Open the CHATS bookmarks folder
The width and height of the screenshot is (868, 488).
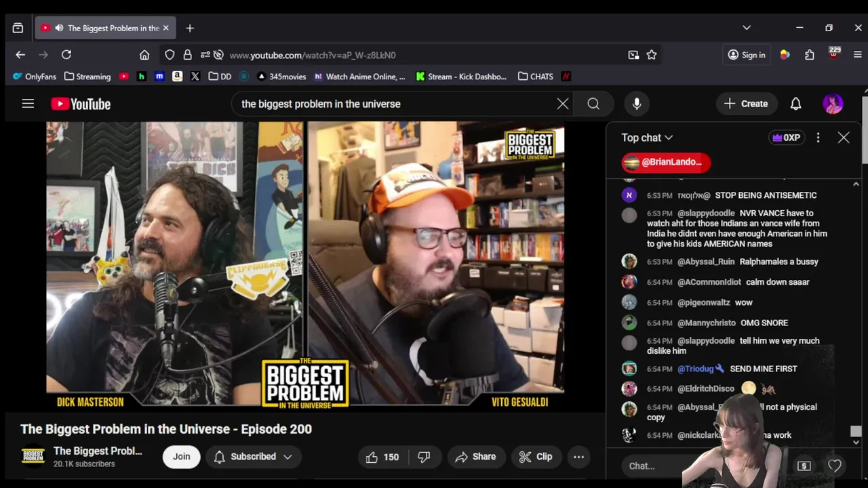click(x=536, y=77)
